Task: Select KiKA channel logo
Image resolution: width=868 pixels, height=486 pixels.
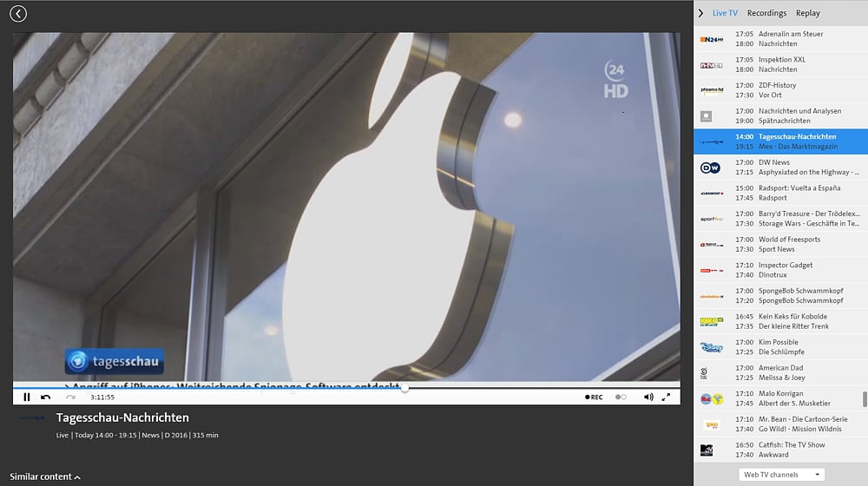Action: pos(712,322)
